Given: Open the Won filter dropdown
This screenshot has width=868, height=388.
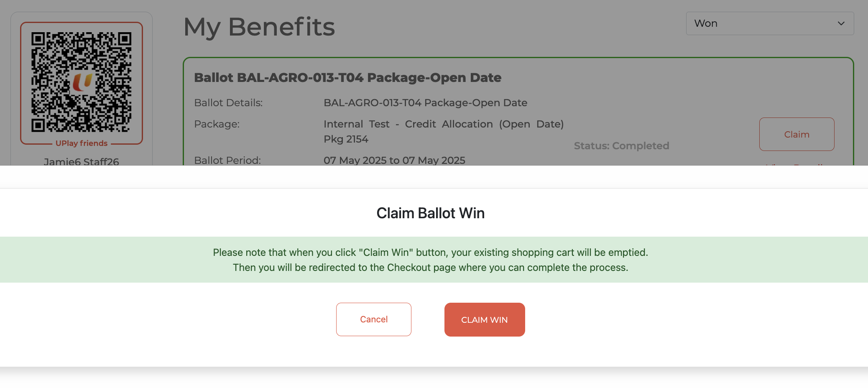Looking at the screenshot, I should 769,23.
